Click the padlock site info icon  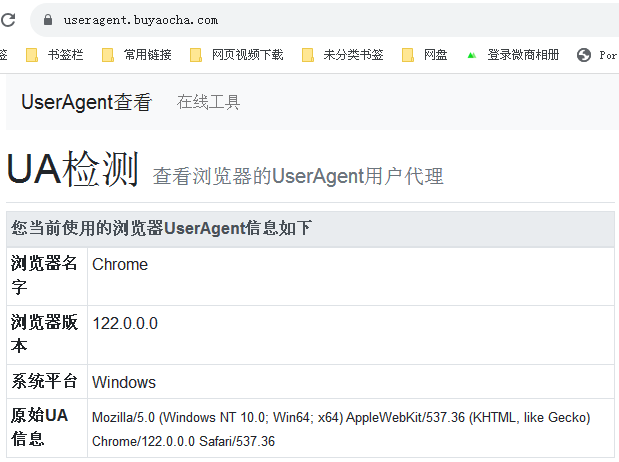(48, 20)
